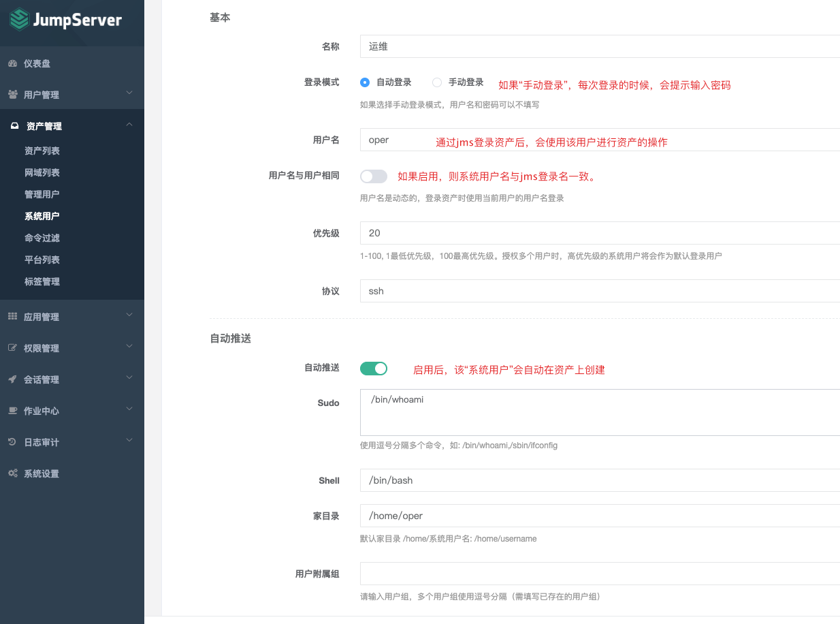Select the 自动登录 radio button
This screenshot has height=624, width=840.
pos(365,82)
